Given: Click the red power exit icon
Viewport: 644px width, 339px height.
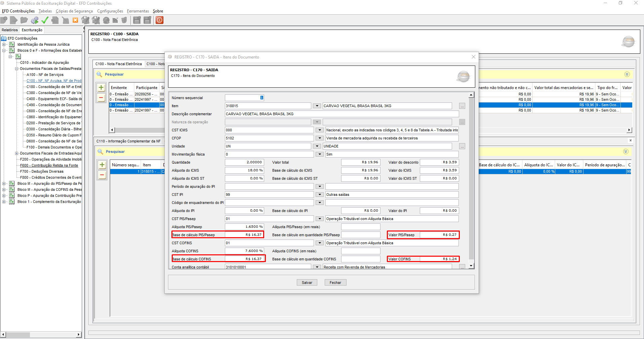Looking at the screenshot, I should click(160, 20).
